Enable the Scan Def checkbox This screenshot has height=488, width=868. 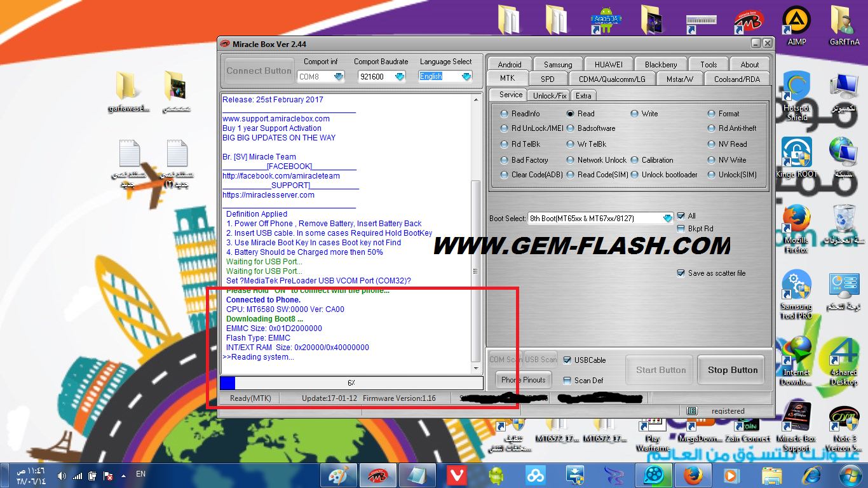567,381
